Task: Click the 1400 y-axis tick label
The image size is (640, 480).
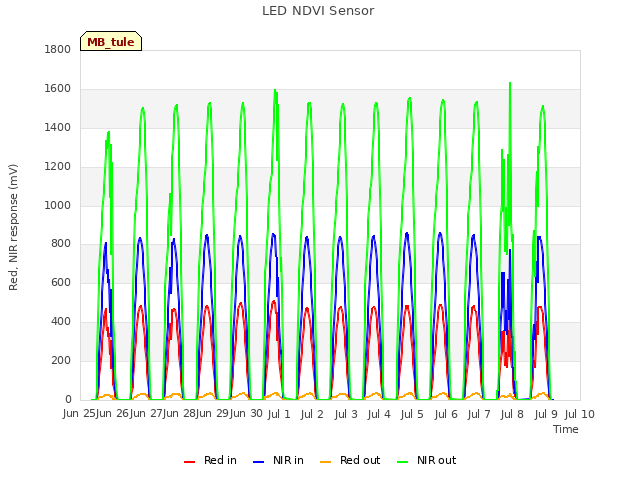Action: (x=58, y=127)
